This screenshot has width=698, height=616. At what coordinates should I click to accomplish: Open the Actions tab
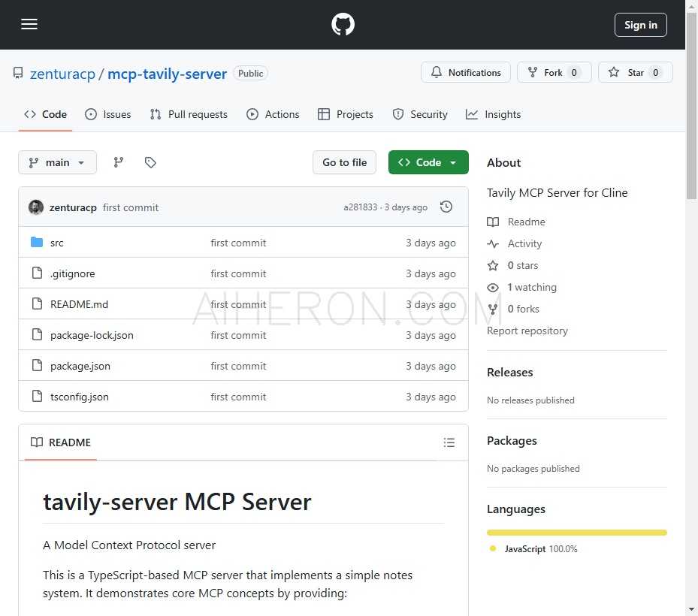273,114
